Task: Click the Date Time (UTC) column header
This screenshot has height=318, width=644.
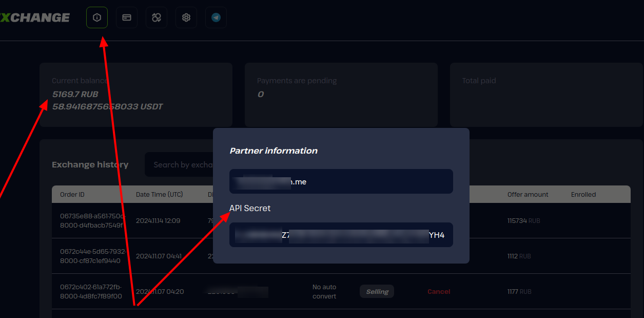Action: click(x=159, y=195)
